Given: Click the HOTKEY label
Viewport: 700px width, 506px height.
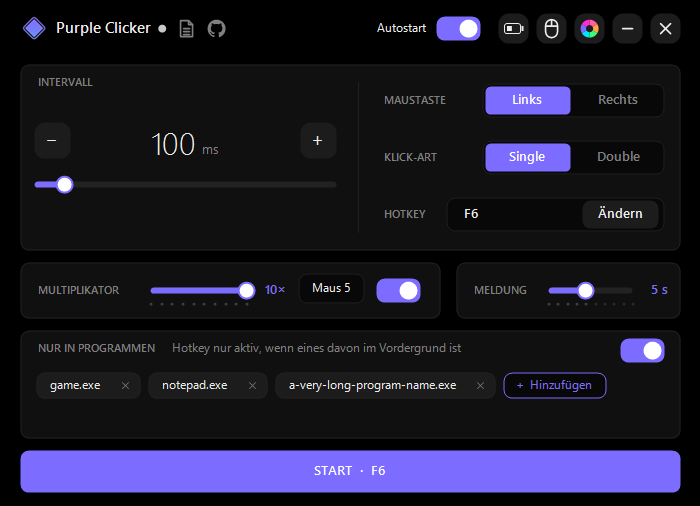Looking at the screenshot, I should (404, 214).
